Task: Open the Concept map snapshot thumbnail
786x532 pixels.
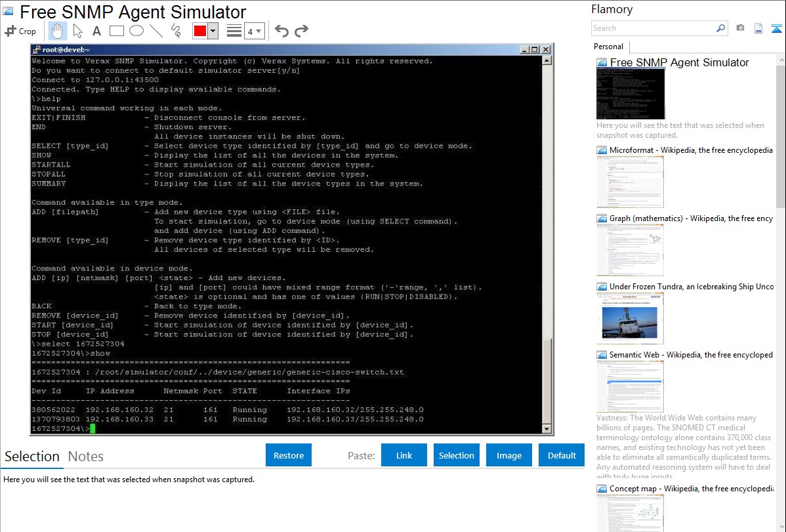Action: [630, 513]
